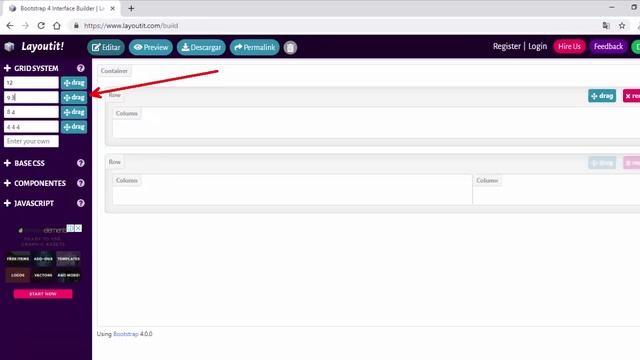Click drag handle for the 12 grid
The image size is (640, 360).
point(74,83)
